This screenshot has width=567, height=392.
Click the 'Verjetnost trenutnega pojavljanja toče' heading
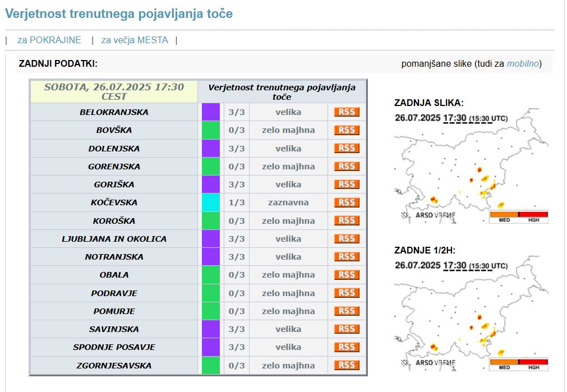pos(119,14)
